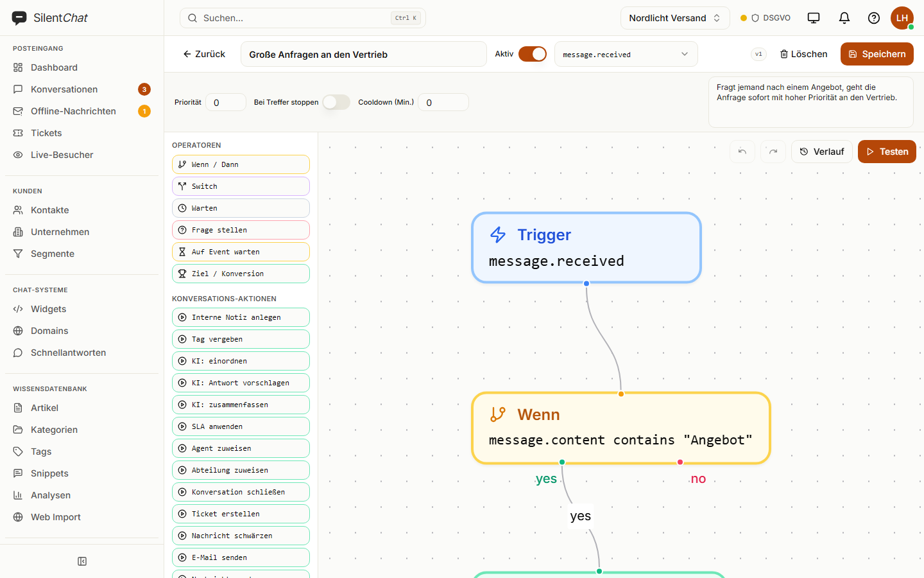Select the Frage stellen operator

[x=241, y=230]
